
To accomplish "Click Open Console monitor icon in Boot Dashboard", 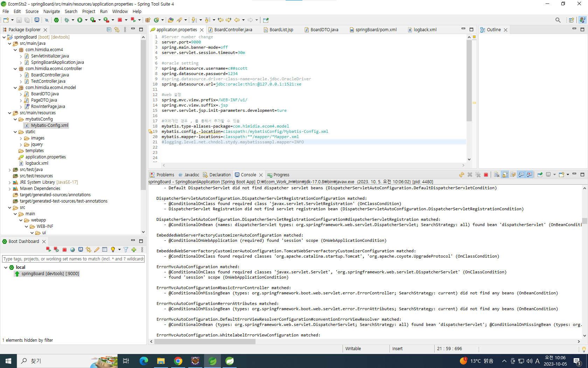I will [80, 250].
